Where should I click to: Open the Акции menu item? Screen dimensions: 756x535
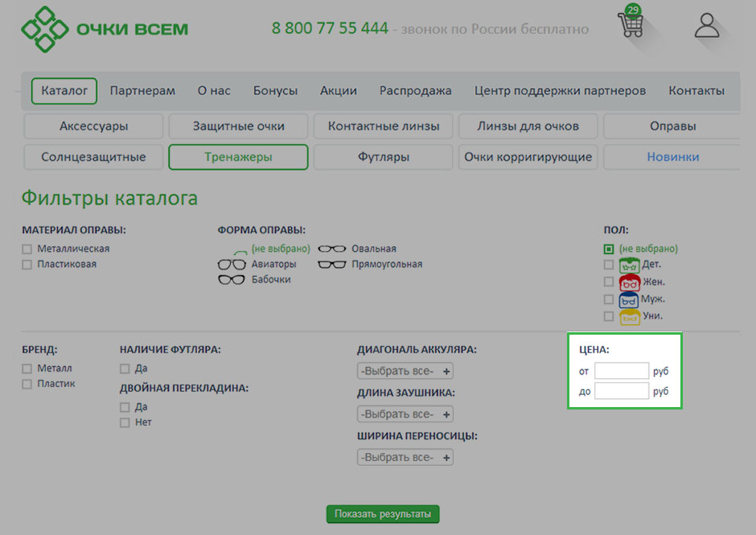(x=338, y=91)
